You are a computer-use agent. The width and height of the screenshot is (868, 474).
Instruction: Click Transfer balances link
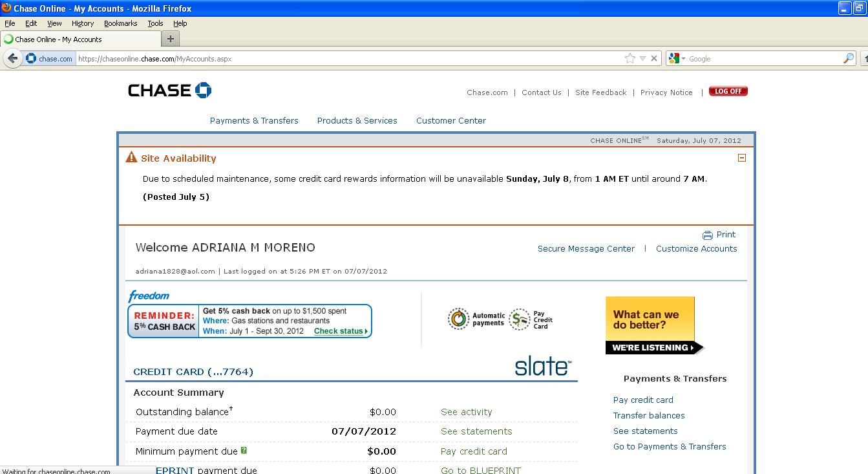coord(649,415)
